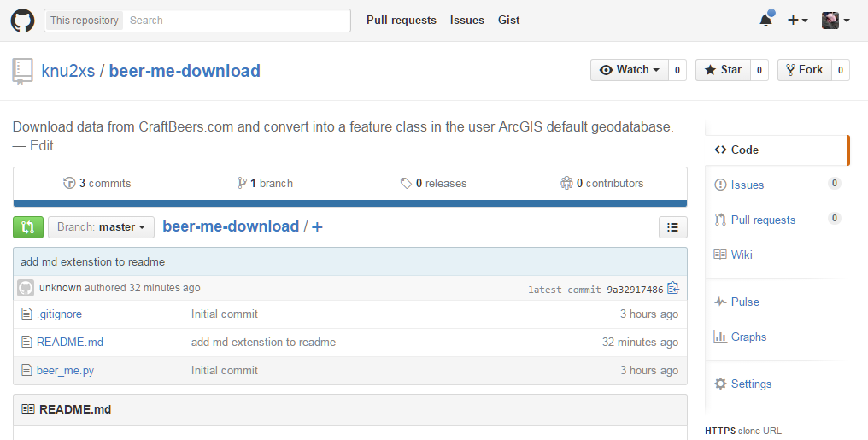Open the beer-me-download repository title link

(x=185, y=71)
